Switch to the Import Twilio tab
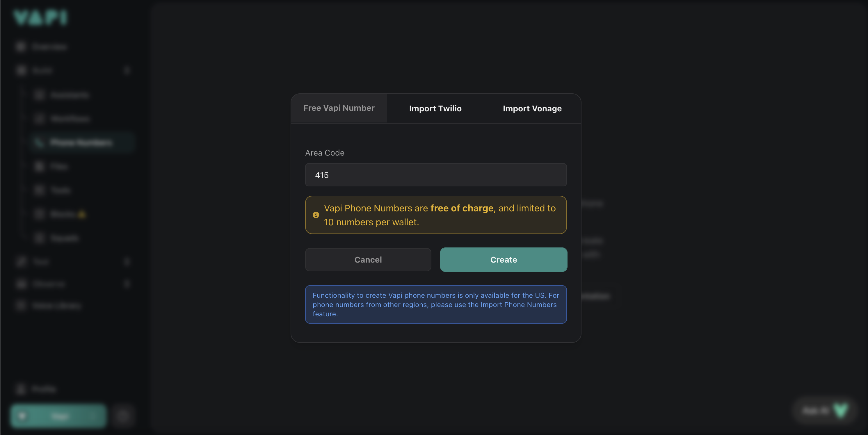The image size is (868, 435). [x=435, y=108]
